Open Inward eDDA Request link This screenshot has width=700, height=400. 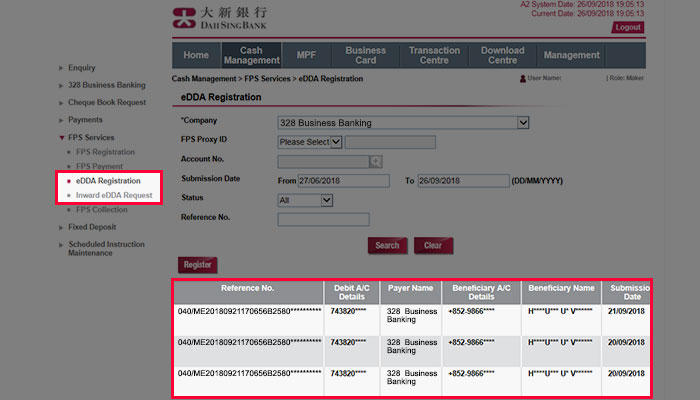click(114, 195)
